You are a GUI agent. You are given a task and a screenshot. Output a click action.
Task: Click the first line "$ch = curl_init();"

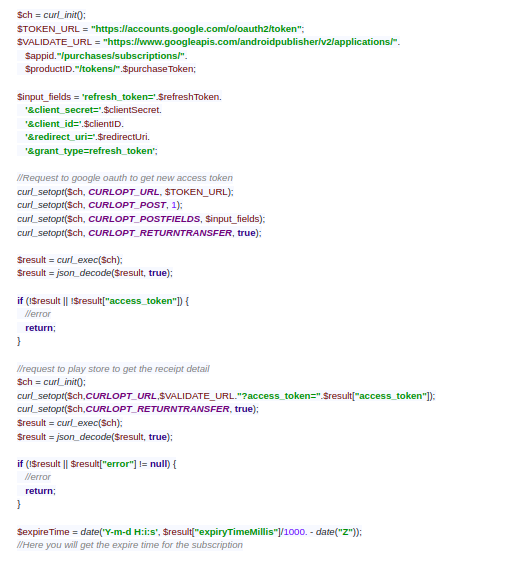(x=52, y=15)
